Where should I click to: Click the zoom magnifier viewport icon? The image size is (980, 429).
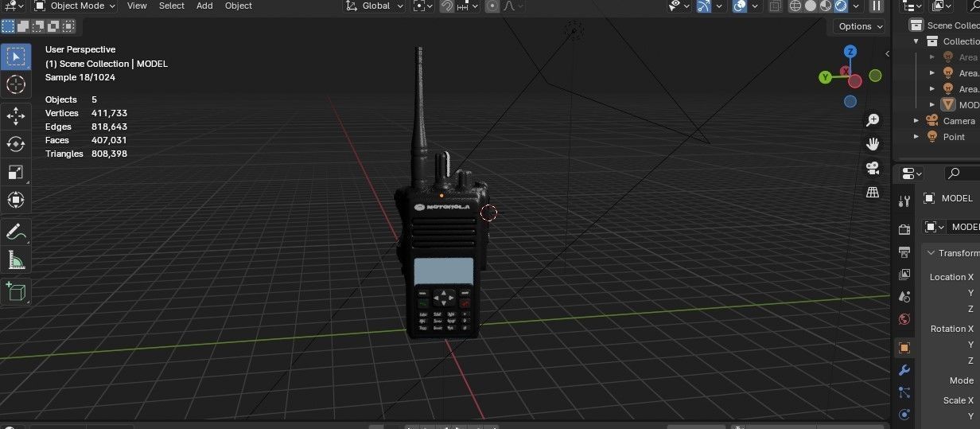point(873,120)
